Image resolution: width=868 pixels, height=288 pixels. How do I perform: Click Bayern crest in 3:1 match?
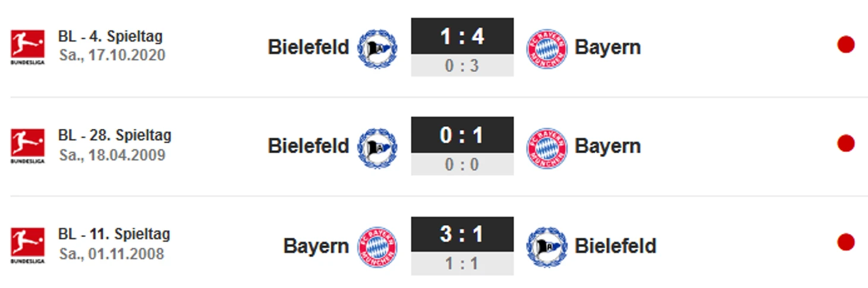[377, 246]
